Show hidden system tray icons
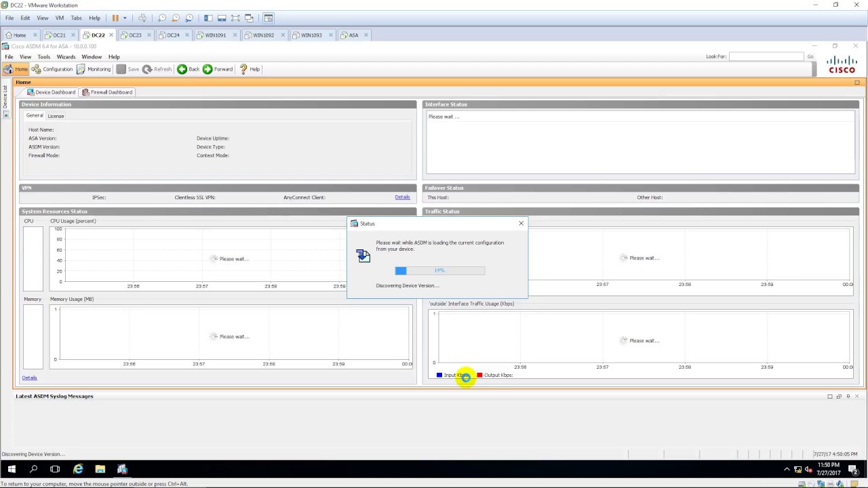This screenshot has width=868, height=488. tap(787, 469)
